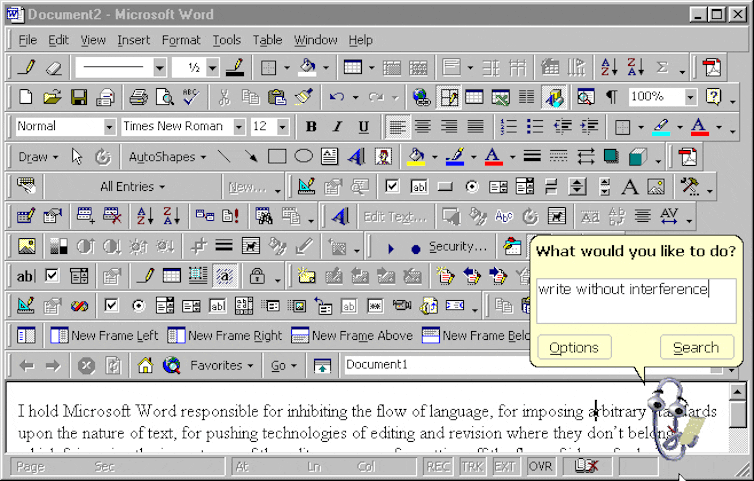Apply red Font Color in the Formatting toolbar
754x481 pixels.
[x=700, y=127]
